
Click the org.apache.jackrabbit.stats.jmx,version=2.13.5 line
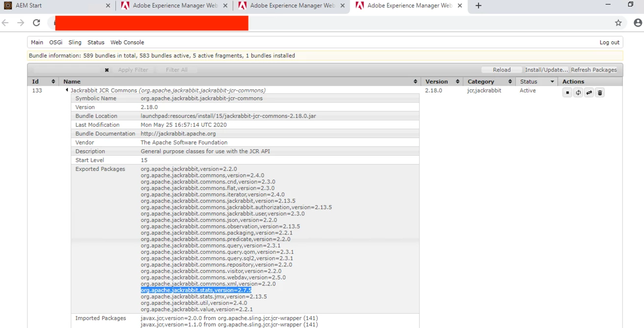click(x=204, y=297)
